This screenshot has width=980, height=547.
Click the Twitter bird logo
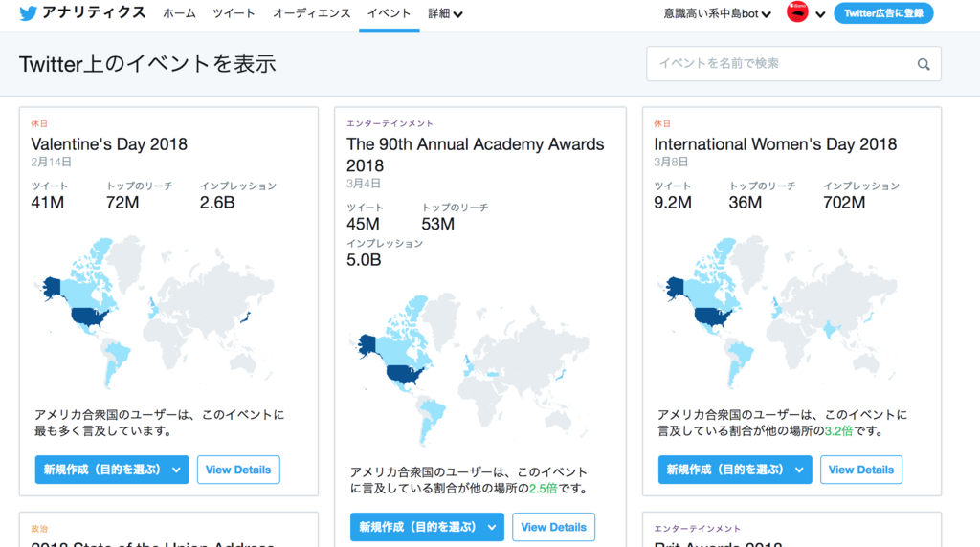[28, 13]
